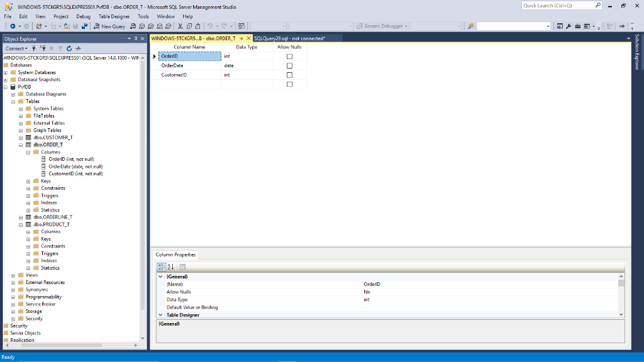The height and width of the screenshot is (362, 644).
Task: Open the Toolbox icon in toolbar
Action: point(577,26)
